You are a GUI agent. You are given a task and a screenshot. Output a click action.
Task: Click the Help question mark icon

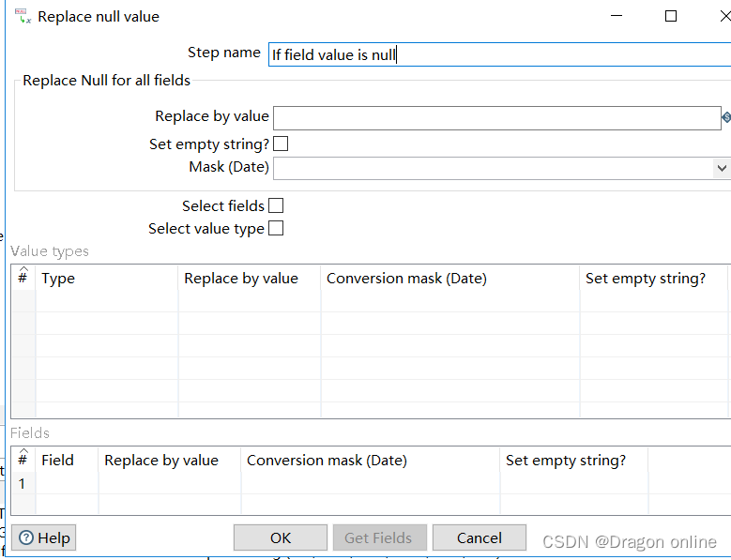pos(26,537)
